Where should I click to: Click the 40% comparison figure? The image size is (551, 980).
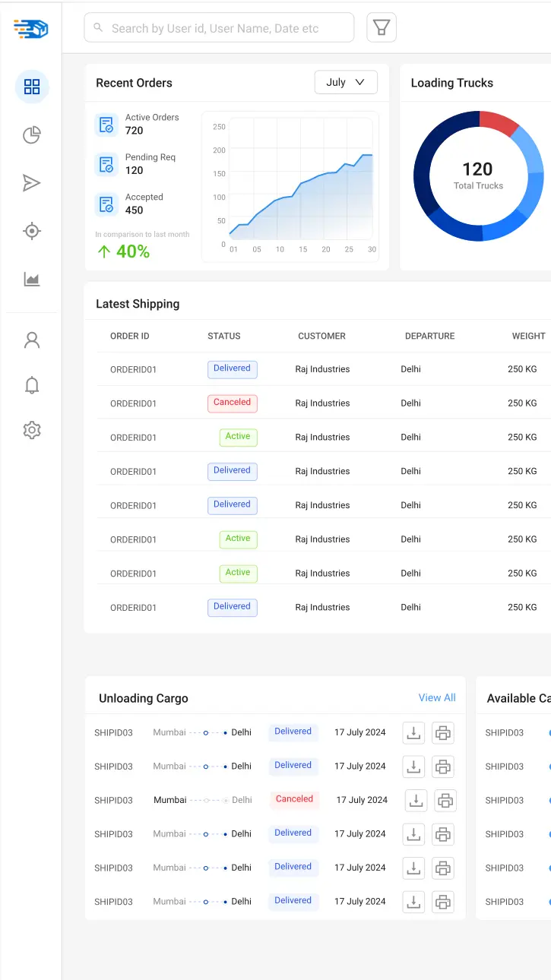click(x=133, y=251)
